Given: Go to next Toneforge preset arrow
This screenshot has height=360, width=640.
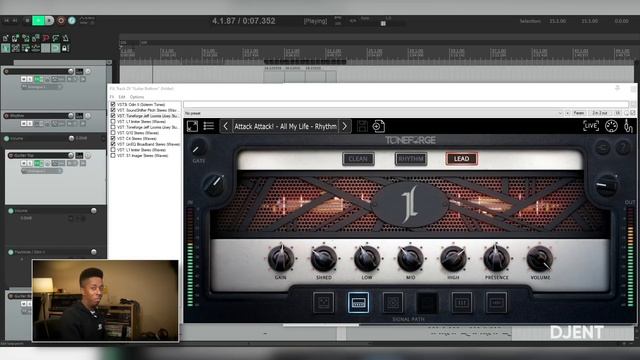Looking at the screenshot, I should pyautogui.click(x=345, y=127).
